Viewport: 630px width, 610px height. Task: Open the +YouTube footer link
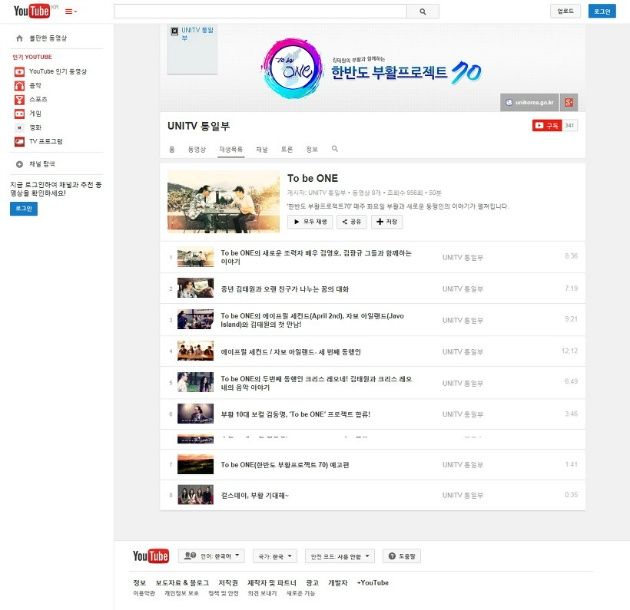pos(373,583)
